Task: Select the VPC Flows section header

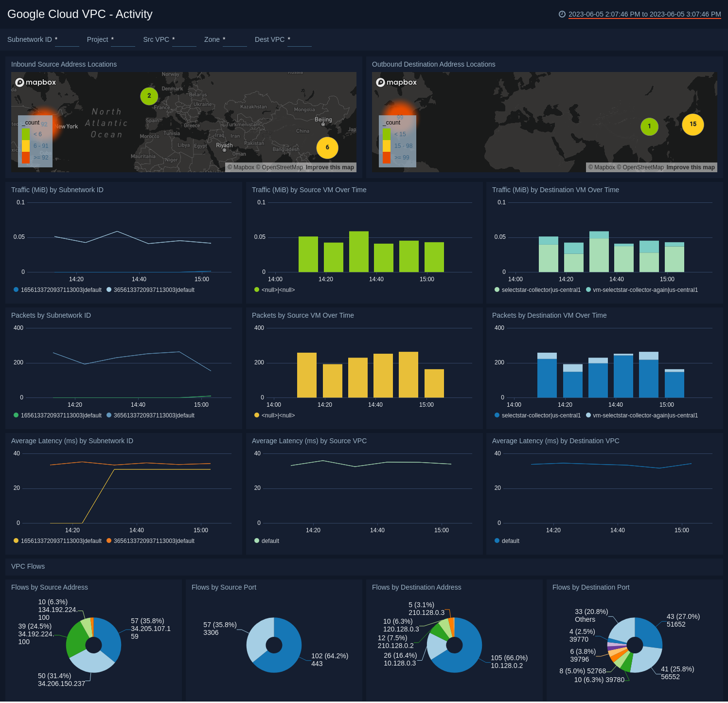Action: click(x=28, y=566)
